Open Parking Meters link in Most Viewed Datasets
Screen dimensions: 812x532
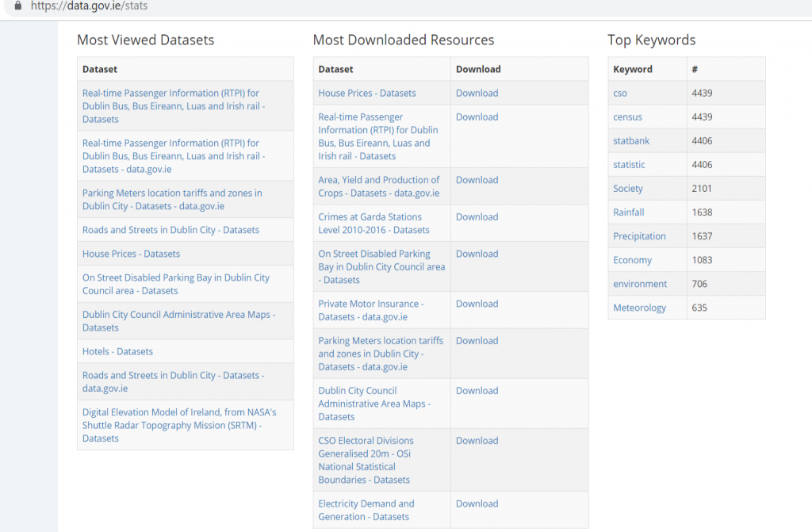tap(172, 200)
